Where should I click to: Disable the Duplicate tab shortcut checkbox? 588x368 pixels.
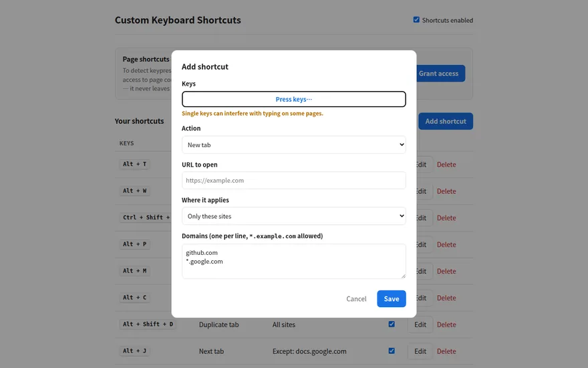pyautogui.click(x=392, y=324)
